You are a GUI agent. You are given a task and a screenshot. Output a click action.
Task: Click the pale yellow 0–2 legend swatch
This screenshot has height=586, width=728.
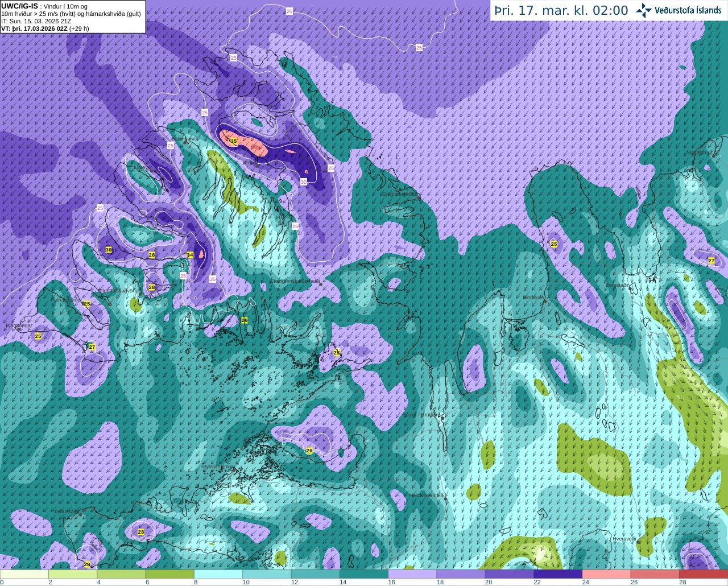(x=24, y=574)
